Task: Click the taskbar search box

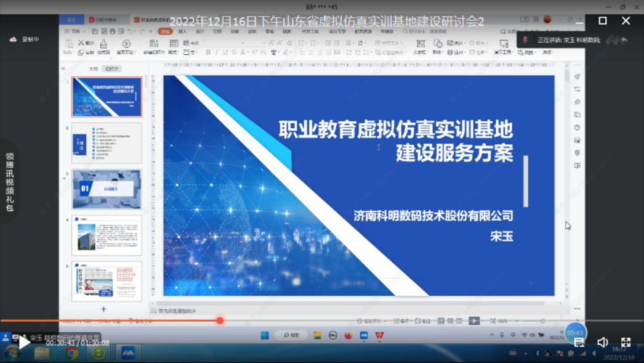Action: tap(292, 335)
